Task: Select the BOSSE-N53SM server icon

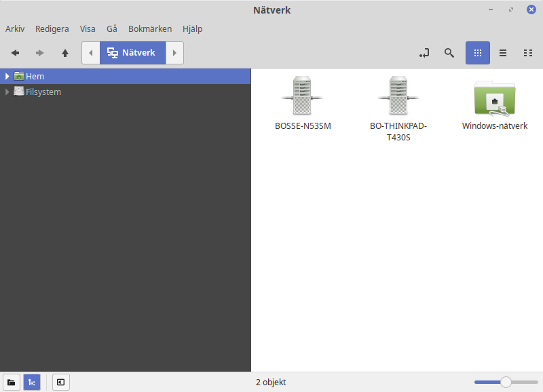Action: click(302, 95)
